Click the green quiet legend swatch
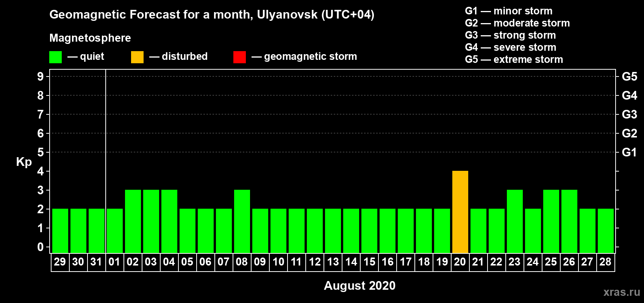This screenshot has height=303, width=644. [x=56, y=57]
